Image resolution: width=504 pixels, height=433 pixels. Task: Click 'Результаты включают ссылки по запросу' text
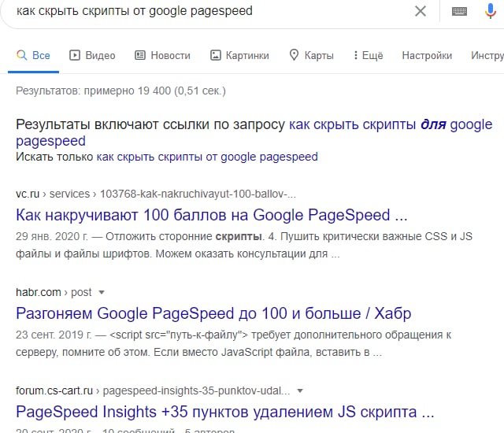click(150, 124)
